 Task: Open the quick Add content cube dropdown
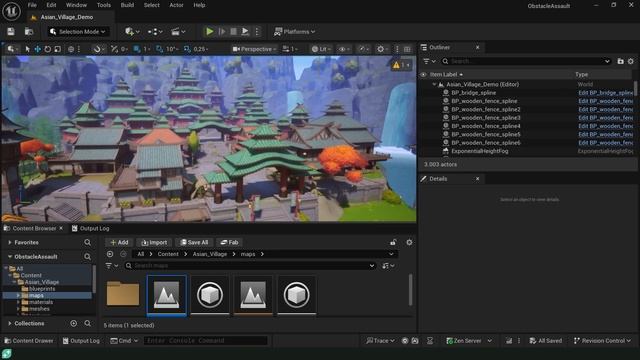(132, 31)
